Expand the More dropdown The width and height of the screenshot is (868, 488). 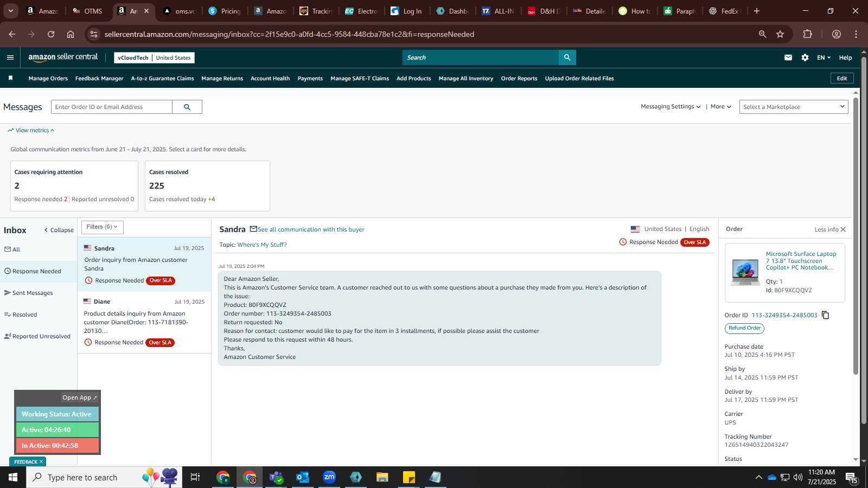(x=721, y=107)
